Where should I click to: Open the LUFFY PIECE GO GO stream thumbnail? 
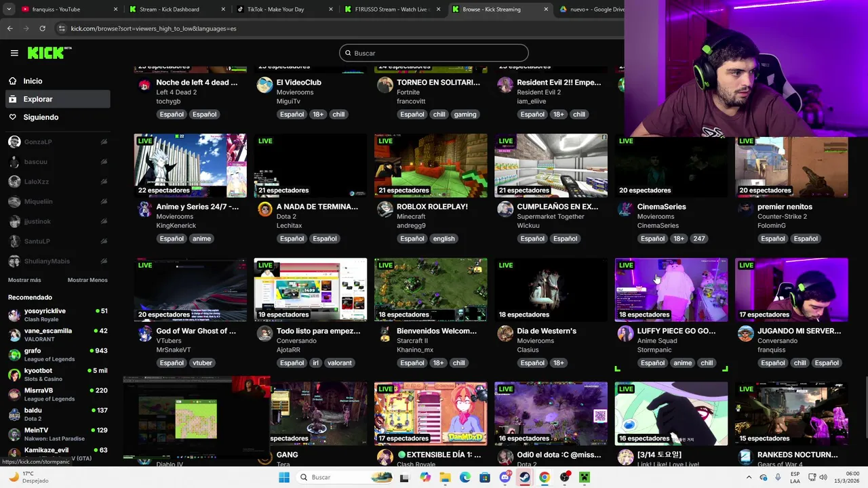coord(671,289)
